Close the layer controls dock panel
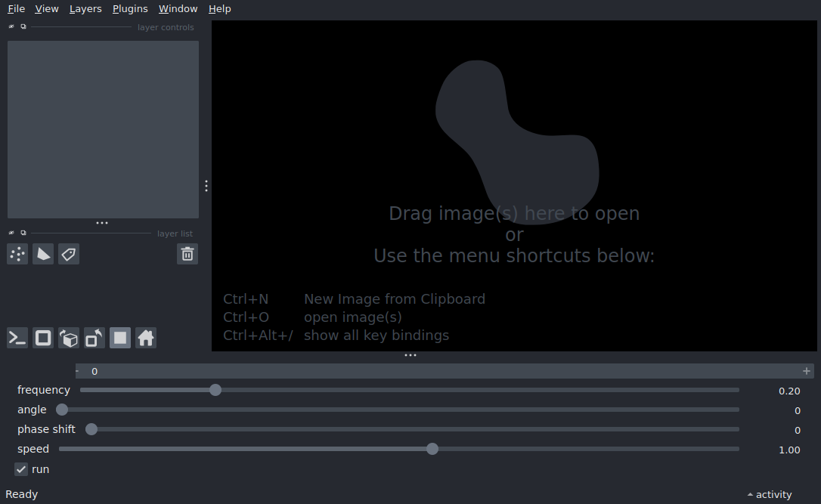The width and height of the screenshot is (821, 504). [x=11, y=26]
